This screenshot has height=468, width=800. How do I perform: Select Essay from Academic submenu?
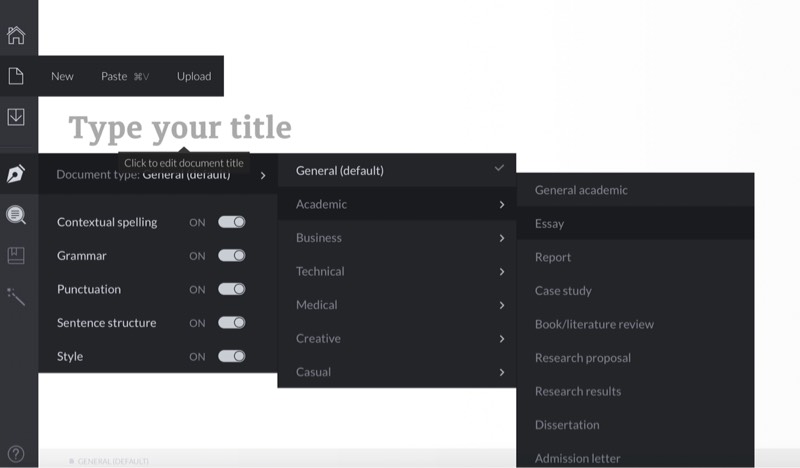tap(635, 223)
